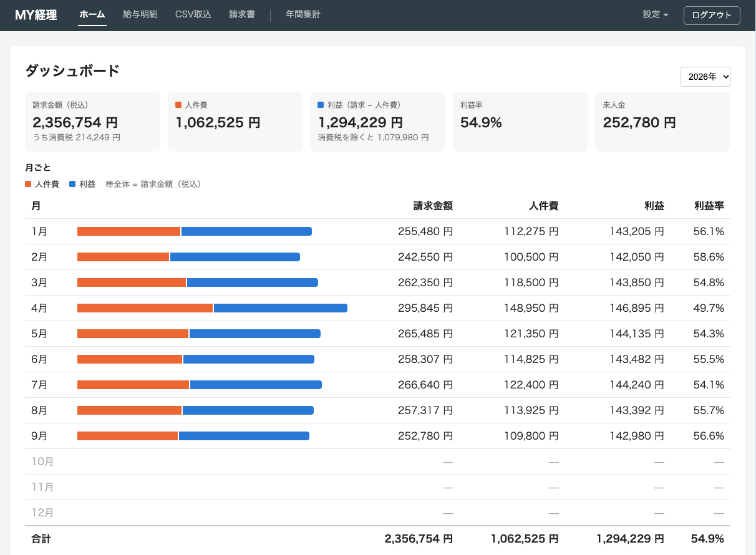Click 消費税を除くと 1,079,980 円 note
This screenshot has height=555, width=756.
tap(373, 137)
